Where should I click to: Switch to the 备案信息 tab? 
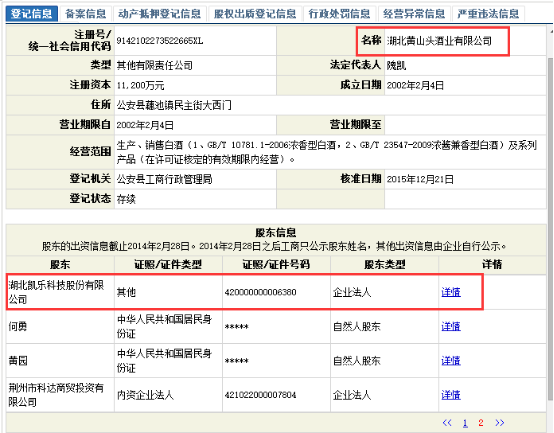pos(86,14)
